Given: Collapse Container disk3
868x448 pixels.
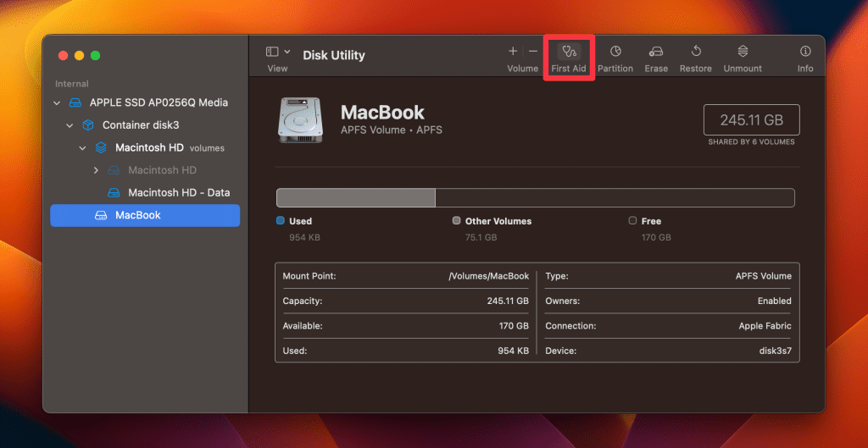Looking at the screenshot, I should [70, 125].
